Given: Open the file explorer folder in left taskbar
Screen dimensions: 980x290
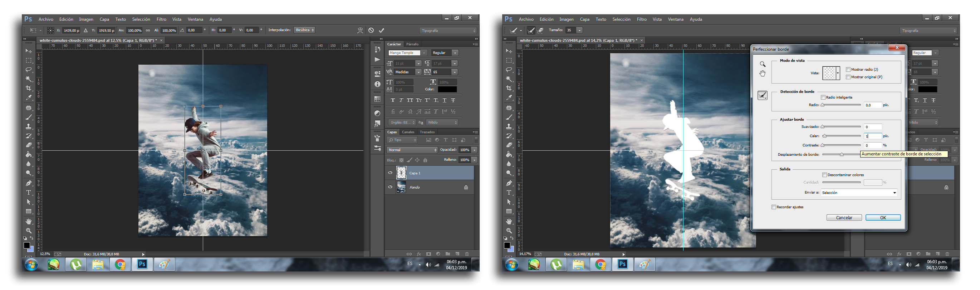Looking at the screenshot, I should tap(98, 265).
